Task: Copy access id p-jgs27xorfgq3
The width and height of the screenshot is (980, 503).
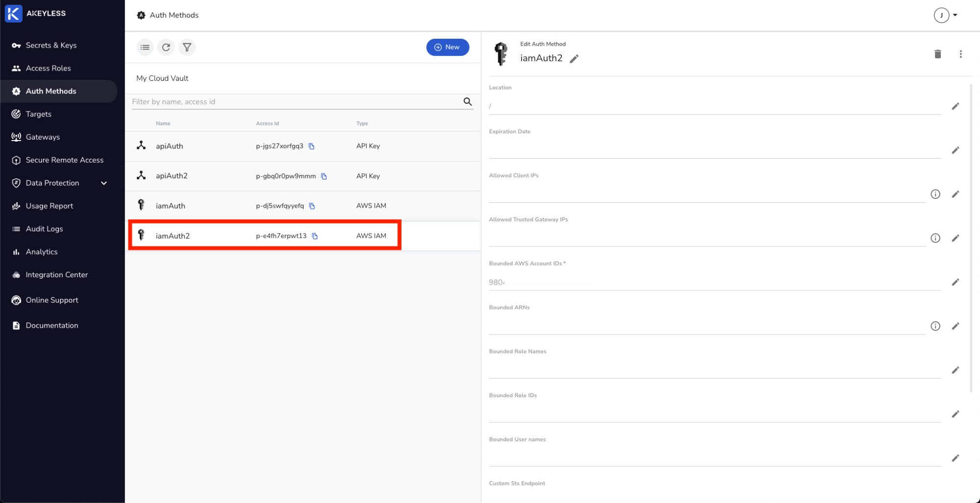Action: 311,146
